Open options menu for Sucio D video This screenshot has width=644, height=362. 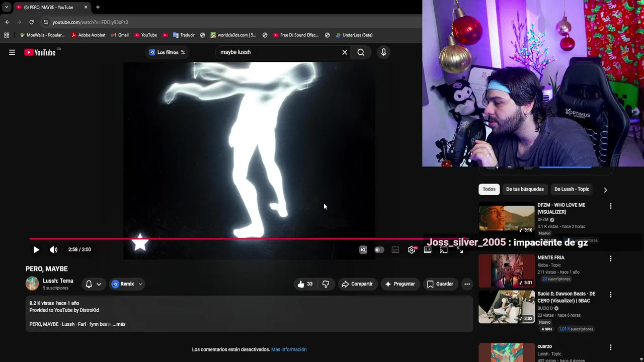point(611,295)
